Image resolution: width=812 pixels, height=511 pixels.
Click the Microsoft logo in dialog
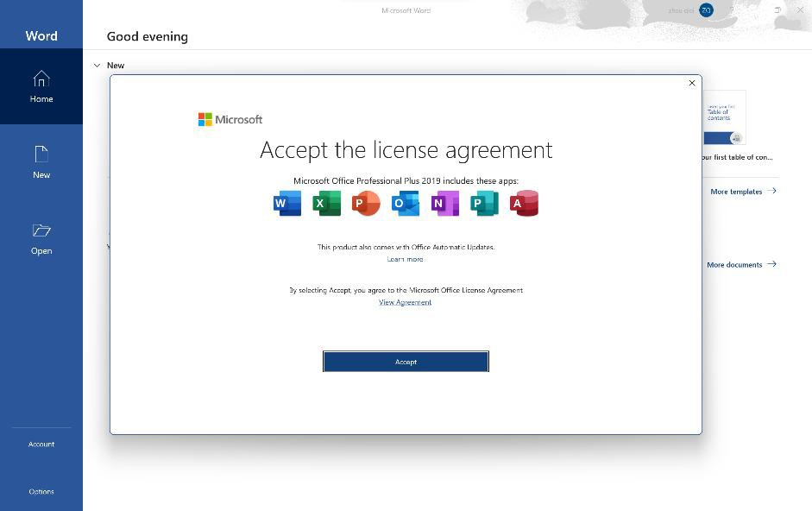click(x=230, y=120)
